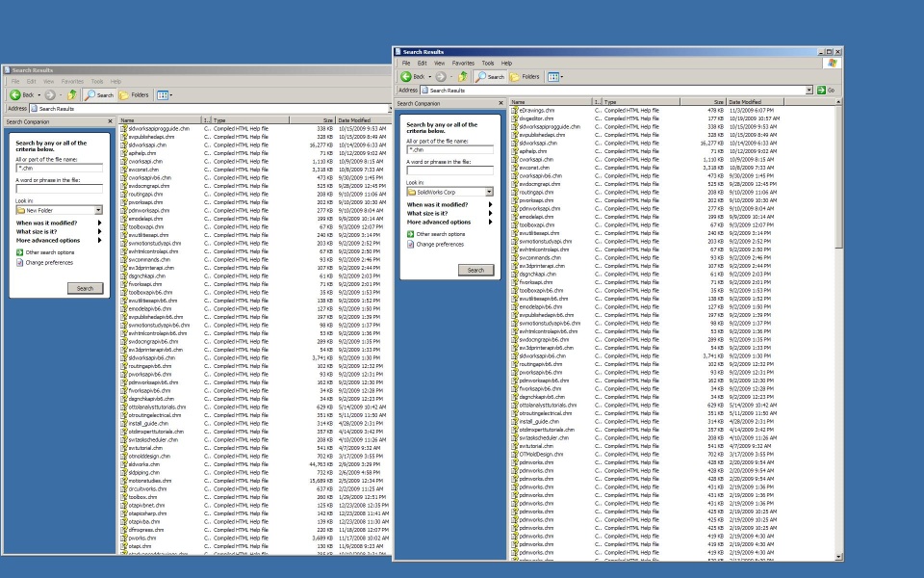This screenshot has width=924, height=578.
Task: Open the Favorites menu in the right window
Action: click(463, 64)
